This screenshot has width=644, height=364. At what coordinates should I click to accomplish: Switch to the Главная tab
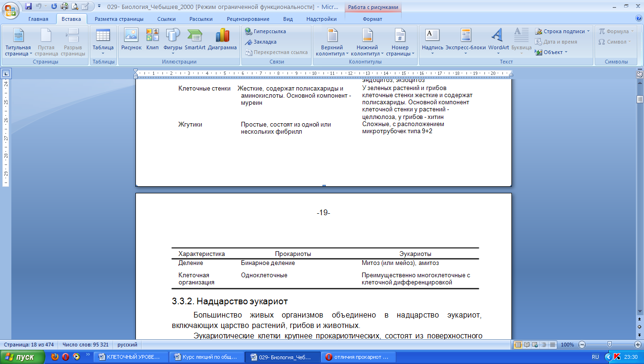[38, 19]
